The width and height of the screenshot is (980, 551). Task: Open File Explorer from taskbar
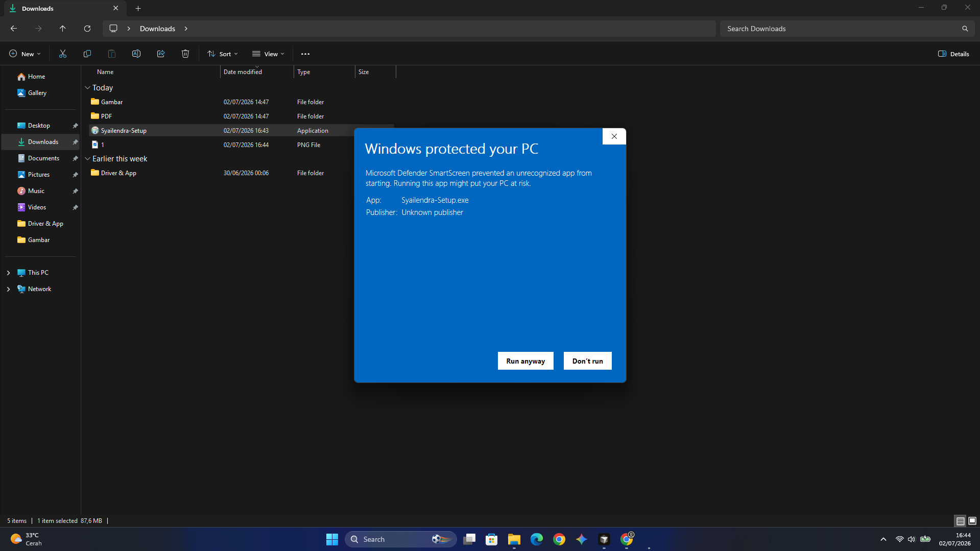514,539
